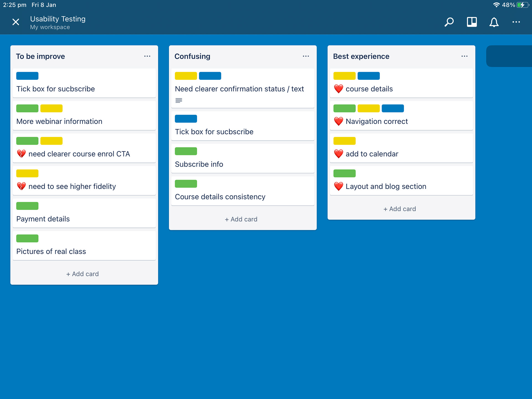Tap the partially visible add-list panel
This screenshot has height=399, width=532.
(509, 56)
